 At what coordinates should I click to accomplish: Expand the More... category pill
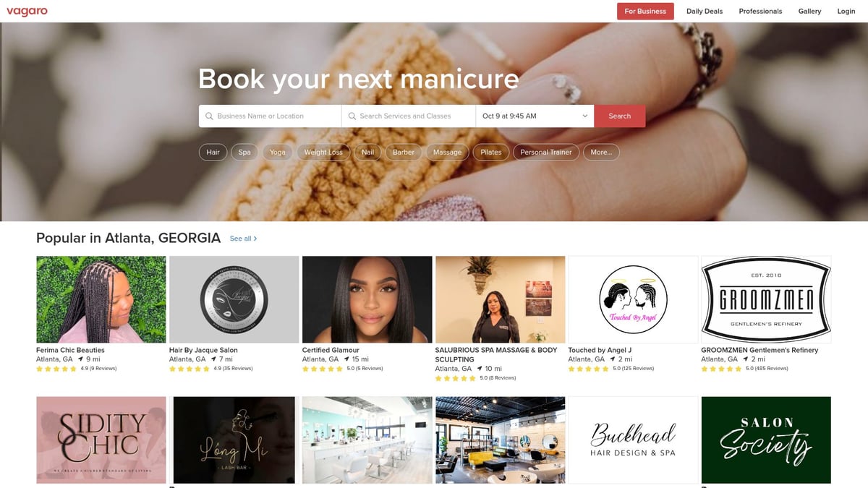[x=601, y=153]
